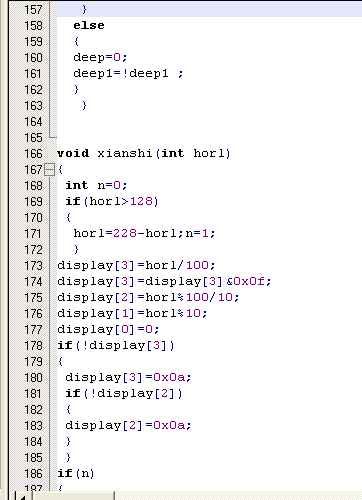Click the display[3]=horl/100; statement
362x500 pixels.
pyautogui.click(x=136, y=265)
